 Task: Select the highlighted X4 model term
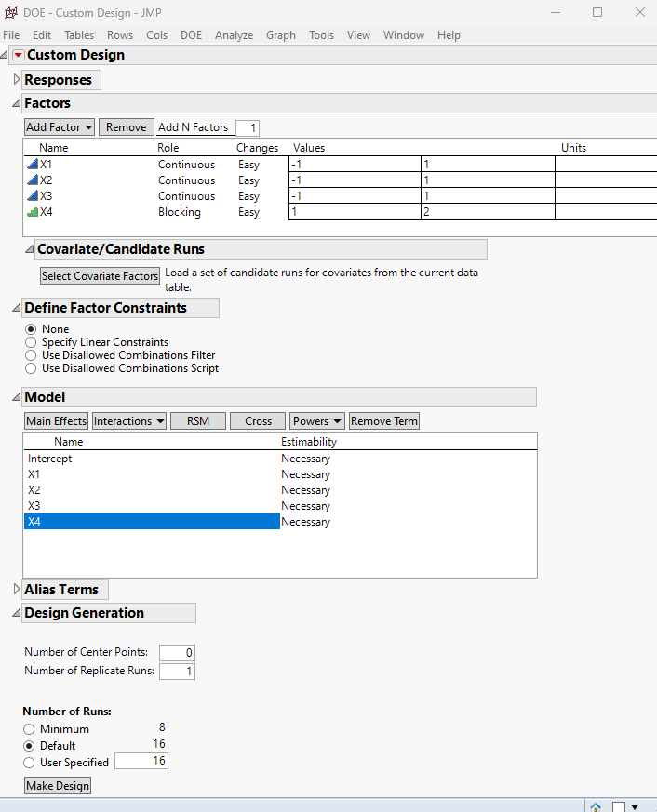click(x=152, y=522)
